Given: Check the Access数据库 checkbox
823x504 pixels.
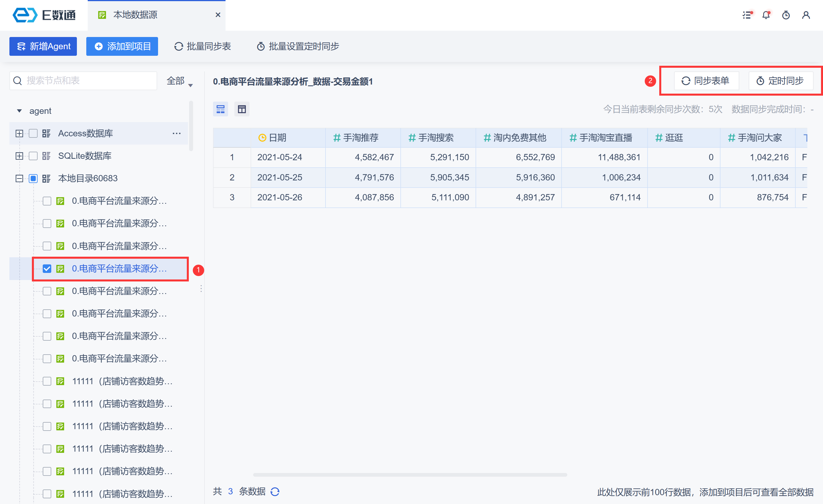Looking at the screenshot, I should click(x=33, y=133).
